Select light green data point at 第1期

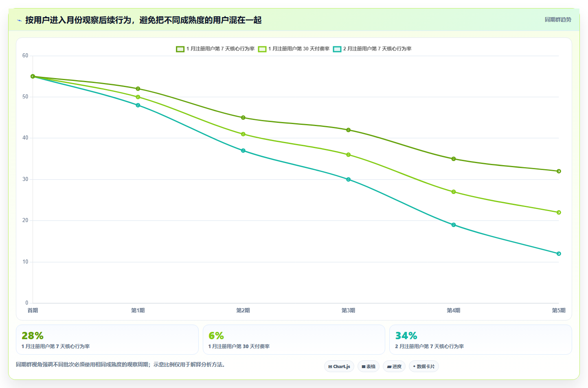[x=138, y=97]
